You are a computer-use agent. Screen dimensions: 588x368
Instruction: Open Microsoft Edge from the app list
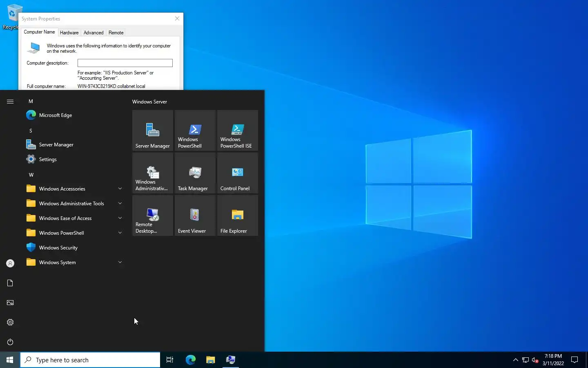74,115
